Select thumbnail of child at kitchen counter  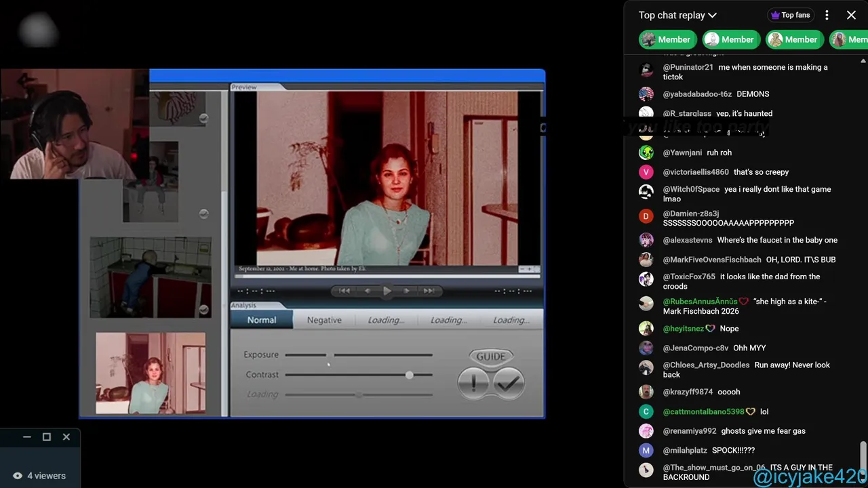[151, 277]
